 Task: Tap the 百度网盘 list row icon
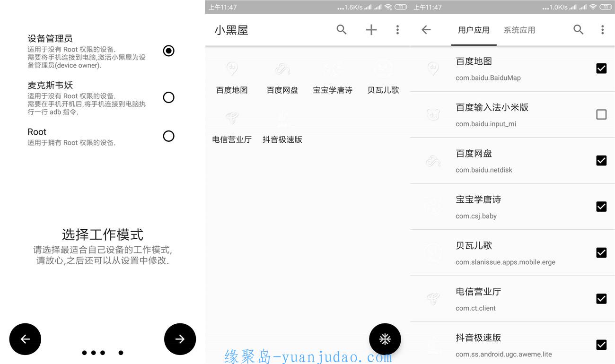[433, 161]
